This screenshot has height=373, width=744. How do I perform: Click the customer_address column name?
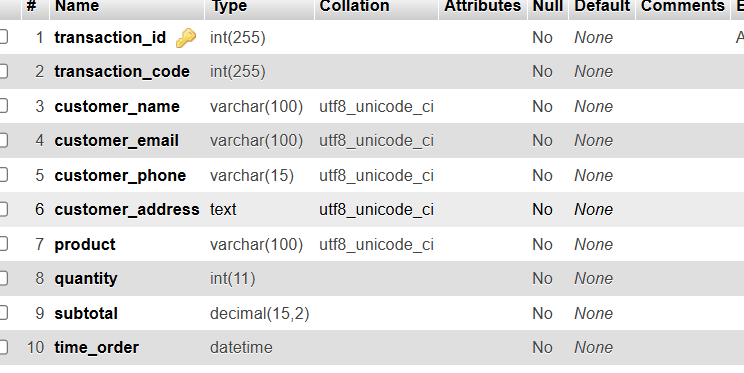point(127,209)
